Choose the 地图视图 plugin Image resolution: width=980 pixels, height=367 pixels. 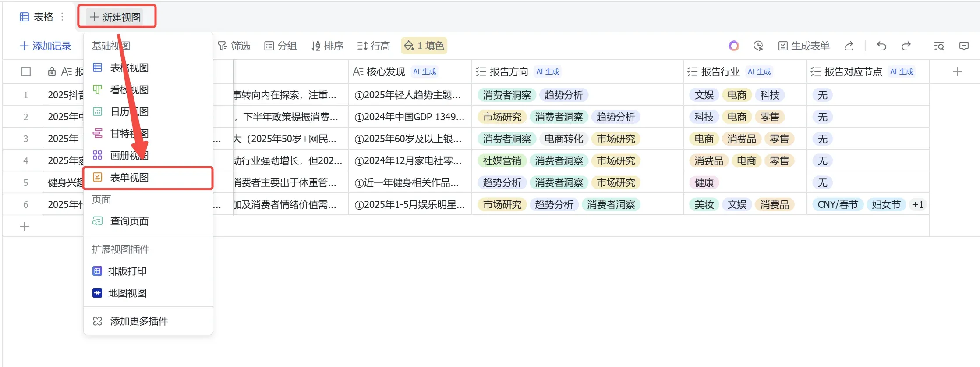tap(148, 293)
